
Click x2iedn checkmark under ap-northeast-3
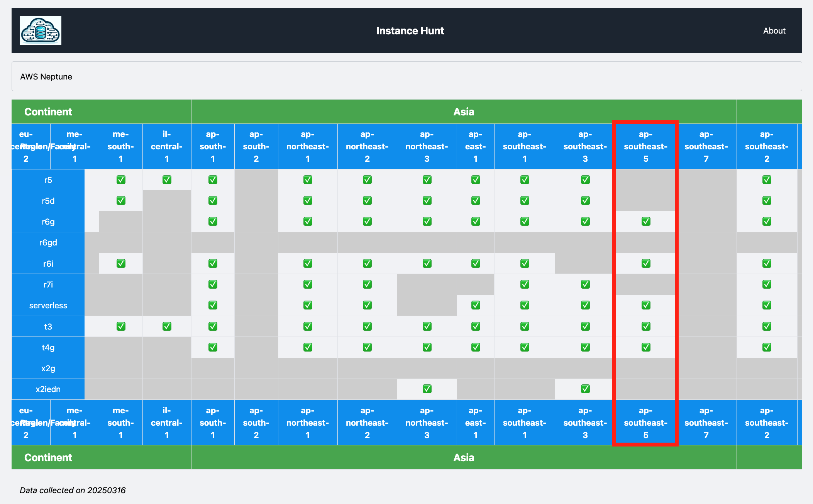[427, 389]
